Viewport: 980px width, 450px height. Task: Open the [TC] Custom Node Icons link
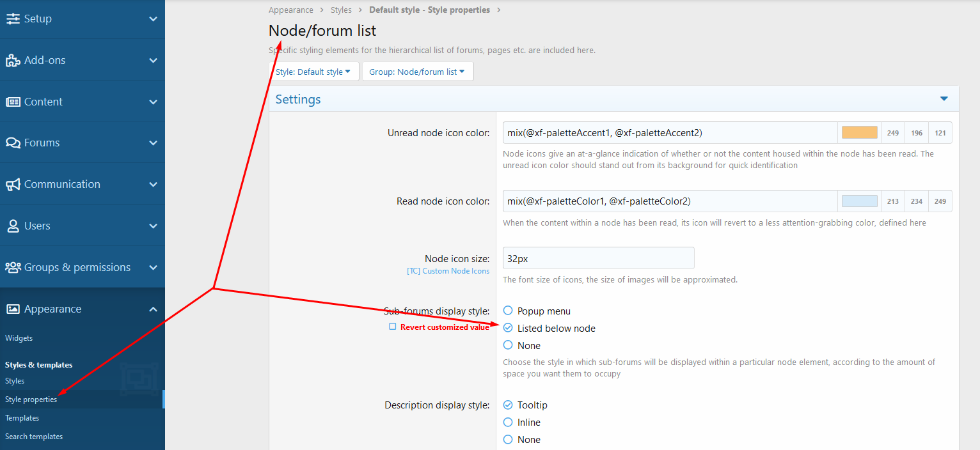(448, 271)
